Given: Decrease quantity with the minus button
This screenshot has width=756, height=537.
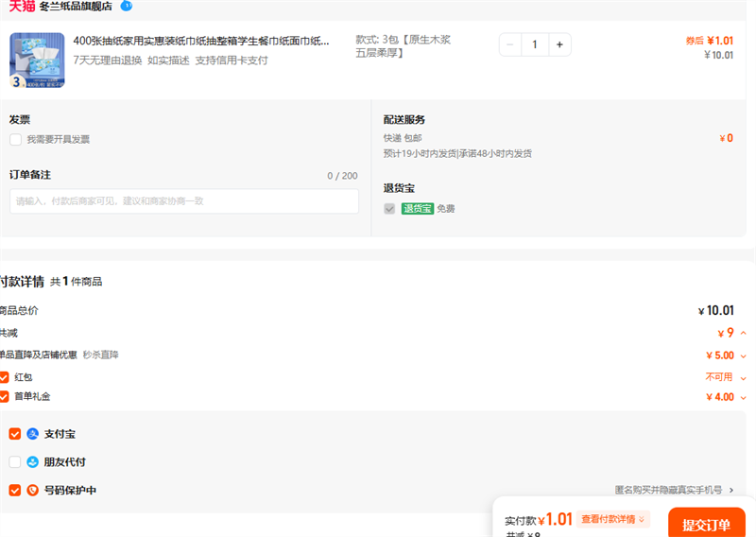Looking at the screenshot, I should tap(510, 44).
